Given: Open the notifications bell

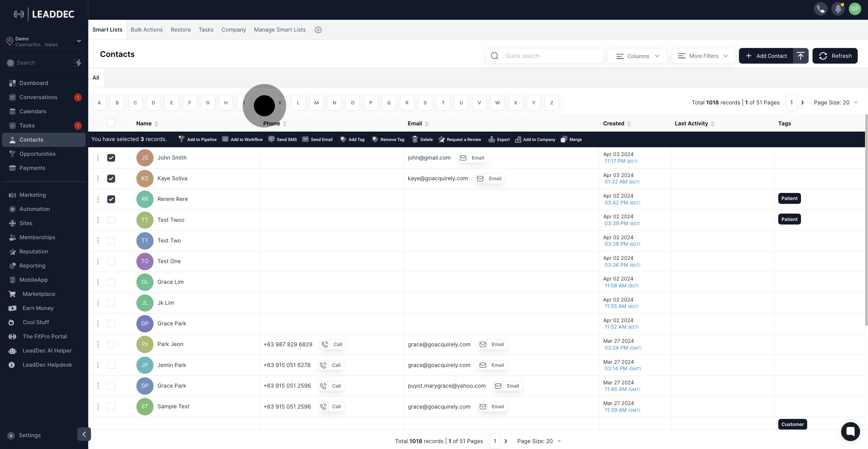Looking at the screenshot, I should coord(838,9).
